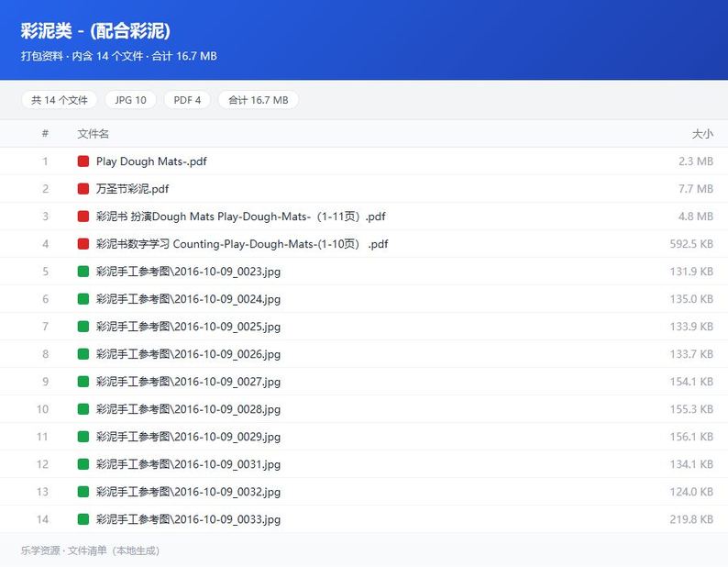Click the 133.7 KB size value

pos(691,354)
